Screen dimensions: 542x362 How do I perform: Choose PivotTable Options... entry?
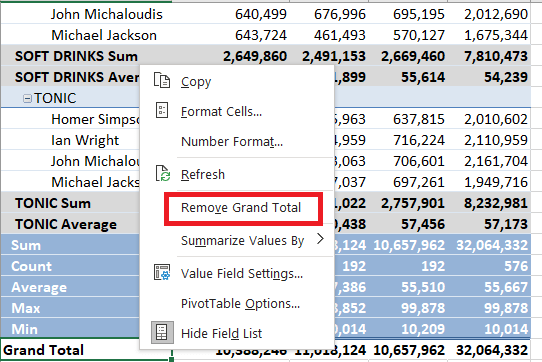(240, 304)
